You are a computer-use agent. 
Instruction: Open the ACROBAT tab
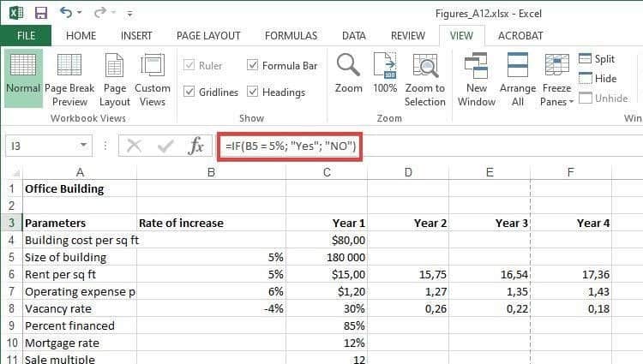[x=520, y=36]
